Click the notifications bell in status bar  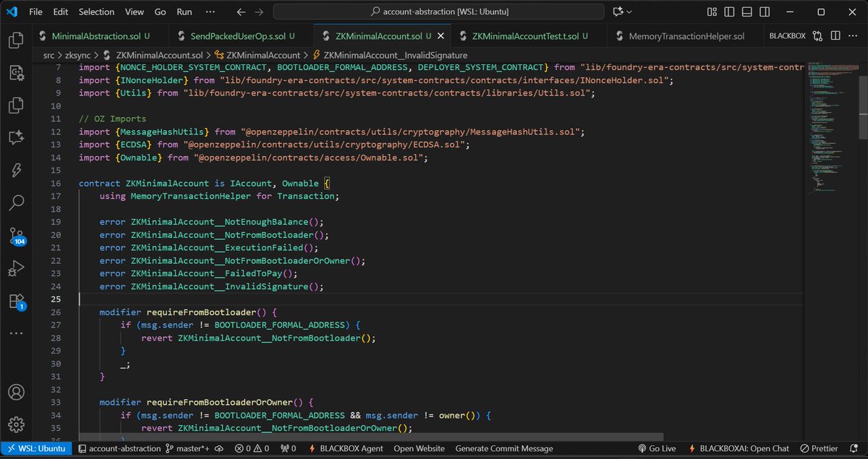855,448
